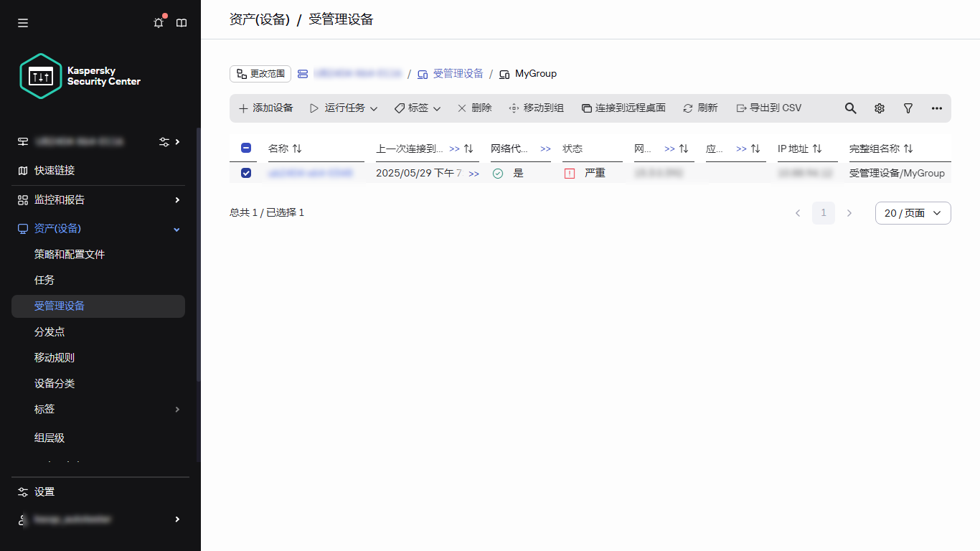Open the filter panel icon
The width and height of the screenshot is (980, 551).
click(908, 108)
